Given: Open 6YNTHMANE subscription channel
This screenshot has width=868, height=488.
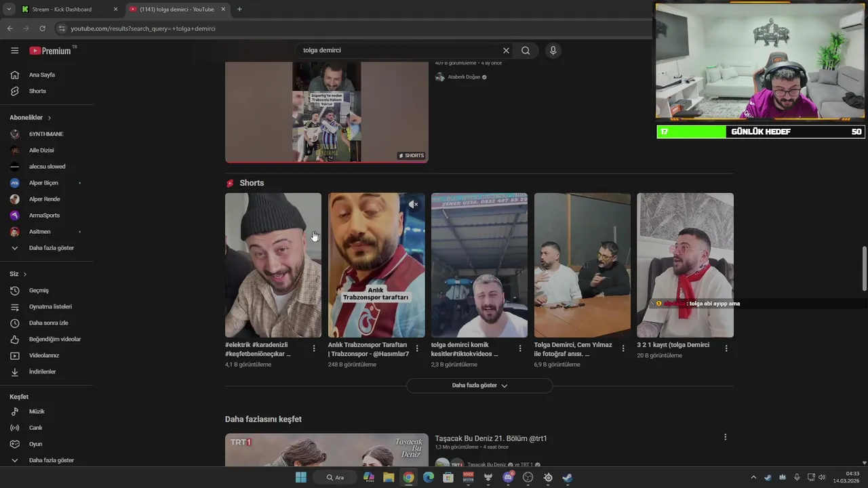Looking at the screenshot, I should (x=47, y=134).
